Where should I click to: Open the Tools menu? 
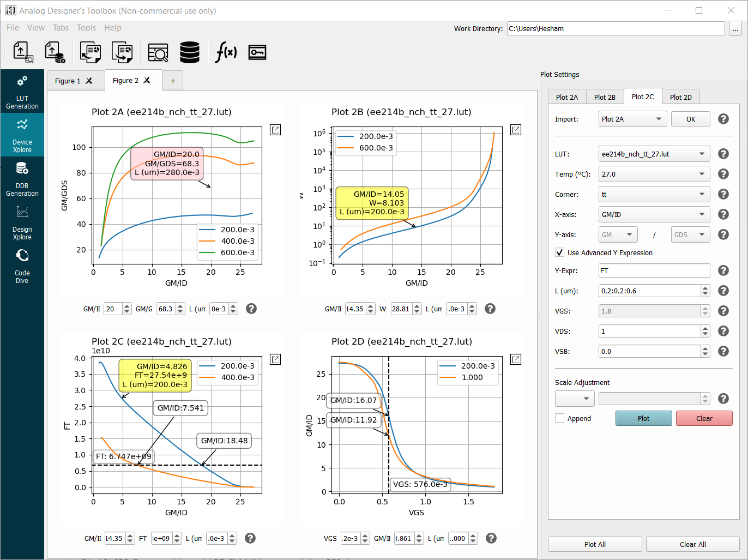pos(86,28)
